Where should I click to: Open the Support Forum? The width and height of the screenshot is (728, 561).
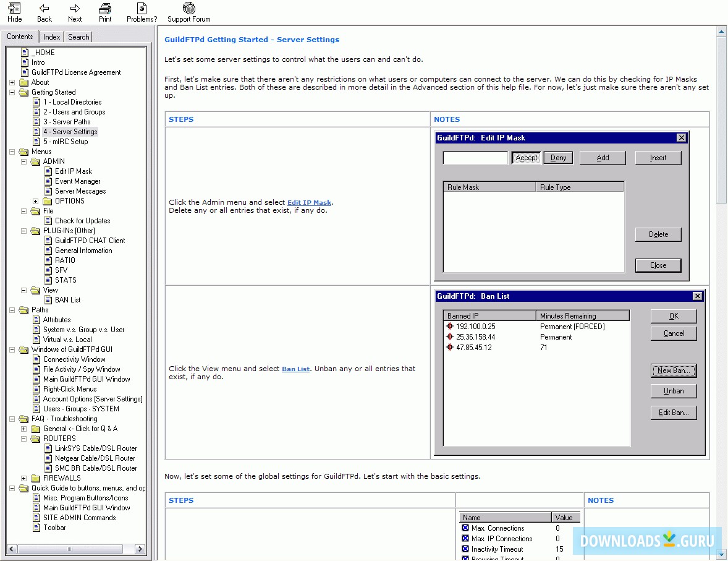click(x=188, y=12)
